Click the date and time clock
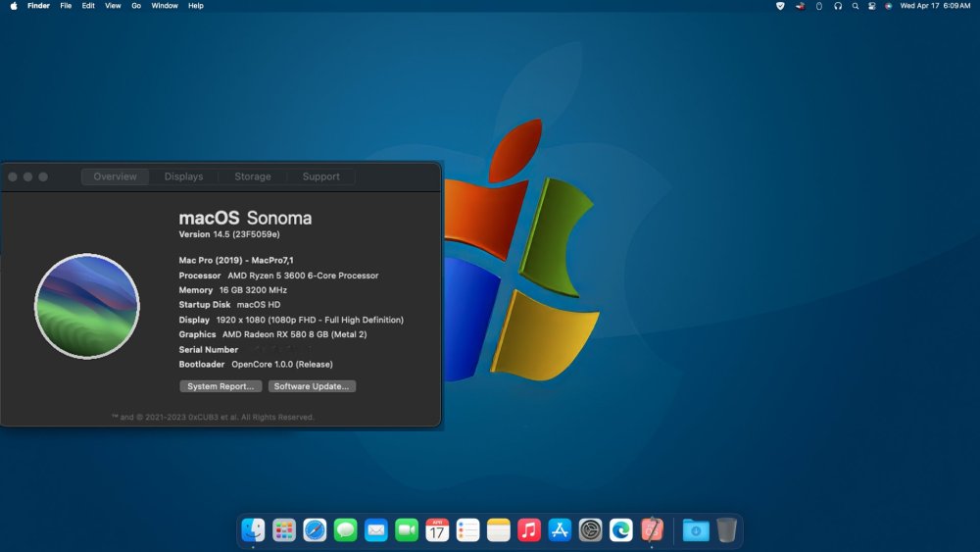This screenshot has width=980, height=552. coord(935,6)
